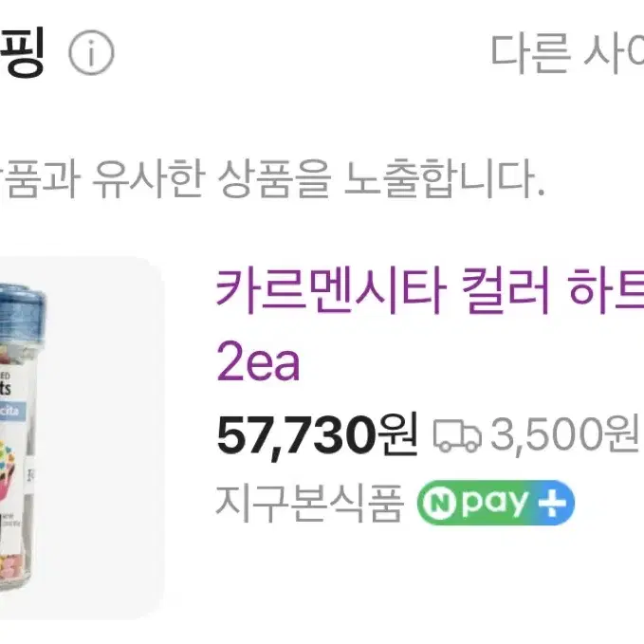Click the word 컬러 in the product title

click(506, 290)
